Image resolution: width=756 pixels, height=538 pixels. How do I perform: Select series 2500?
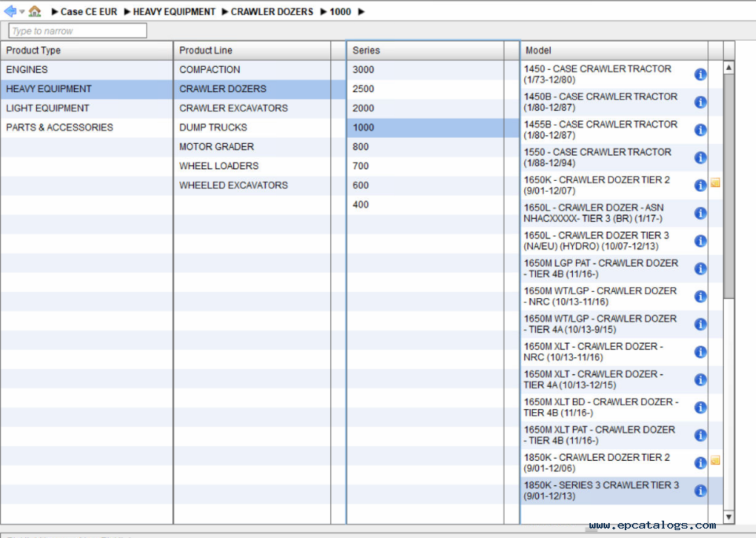coord(433,89)
